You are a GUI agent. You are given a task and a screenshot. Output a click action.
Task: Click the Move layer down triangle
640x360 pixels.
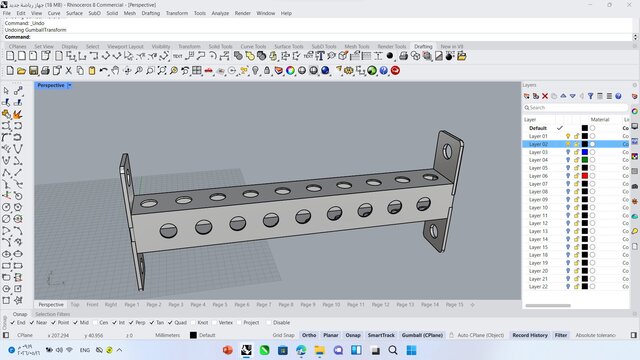[573, 96]
